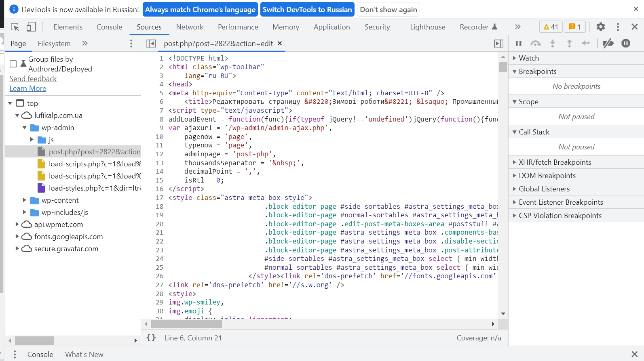This screenshot has width=644, height=361.
Task: Deactivate breakpoints icon
Action: point(608,43)
